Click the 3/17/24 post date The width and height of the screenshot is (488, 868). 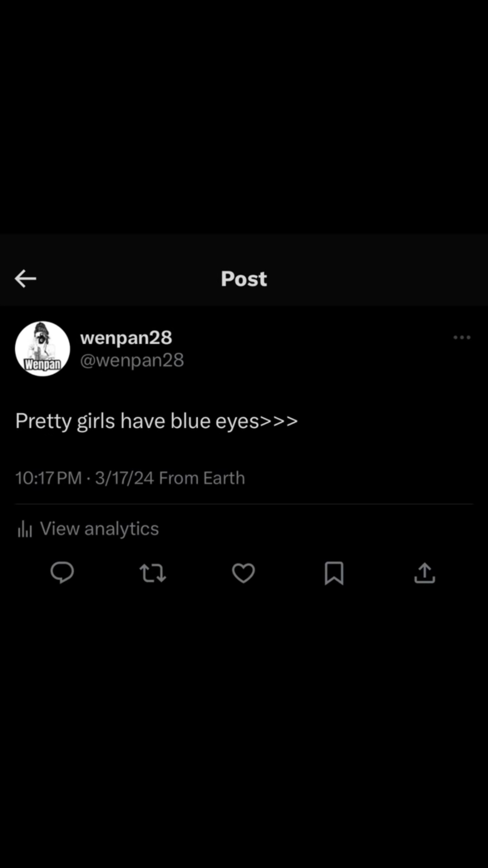point(124,478)
